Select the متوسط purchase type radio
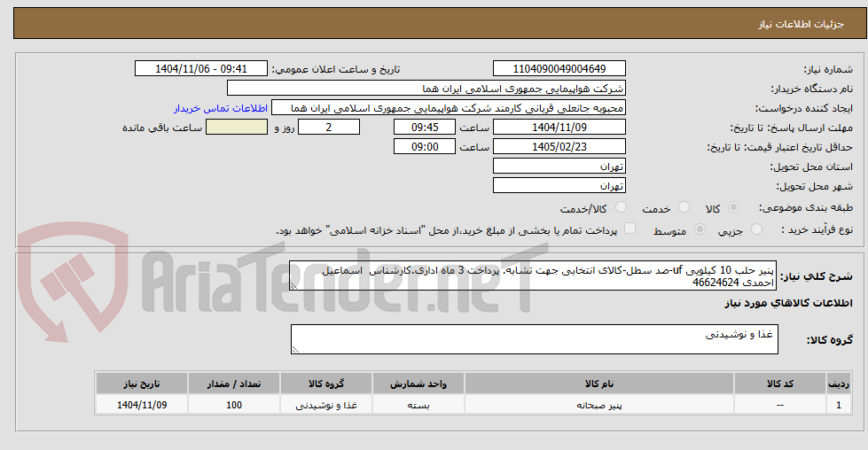The width and height of the screenshot is (868, 450). 700,229
